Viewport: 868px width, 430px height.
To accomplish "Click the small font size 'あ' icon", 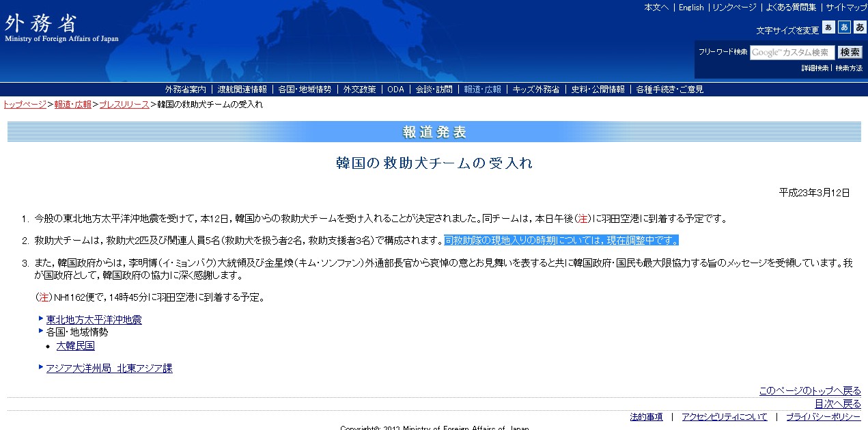I will 828,27.
